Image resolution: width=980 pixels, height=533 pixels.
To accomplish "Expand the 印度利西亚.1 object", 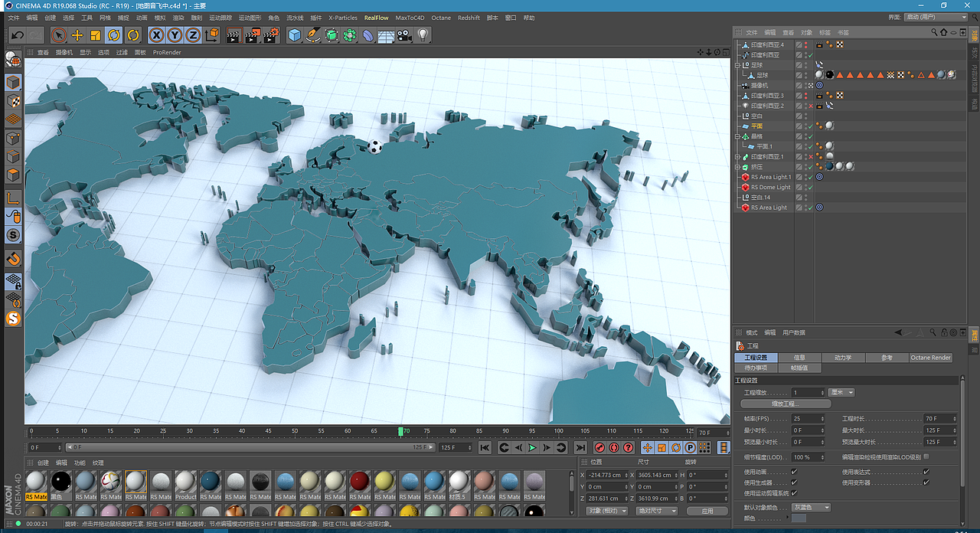I will coord(737,156).
